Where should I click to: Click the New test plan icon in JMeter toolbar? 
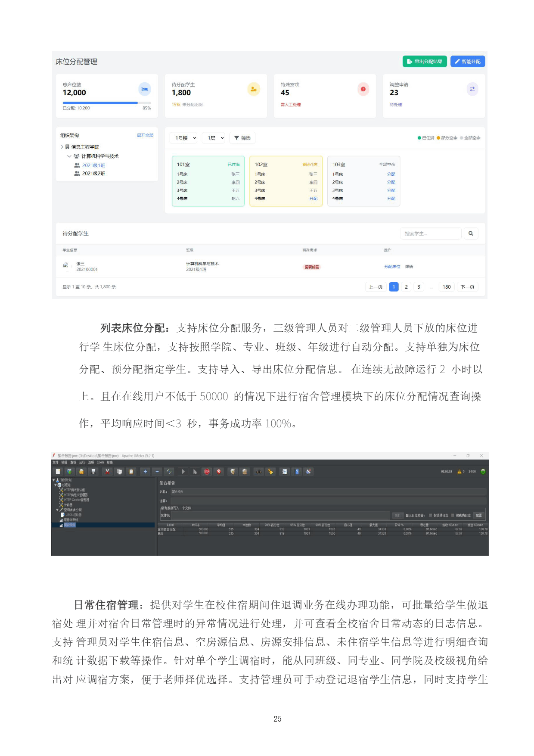58,471
